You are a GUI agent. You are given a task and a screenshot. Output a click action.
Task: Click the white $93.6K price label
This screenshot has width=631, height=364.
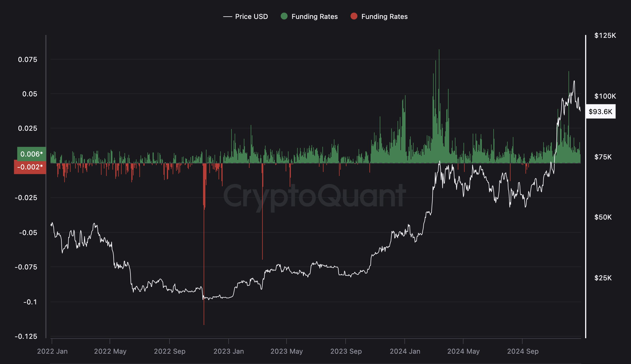coord(600,112)
